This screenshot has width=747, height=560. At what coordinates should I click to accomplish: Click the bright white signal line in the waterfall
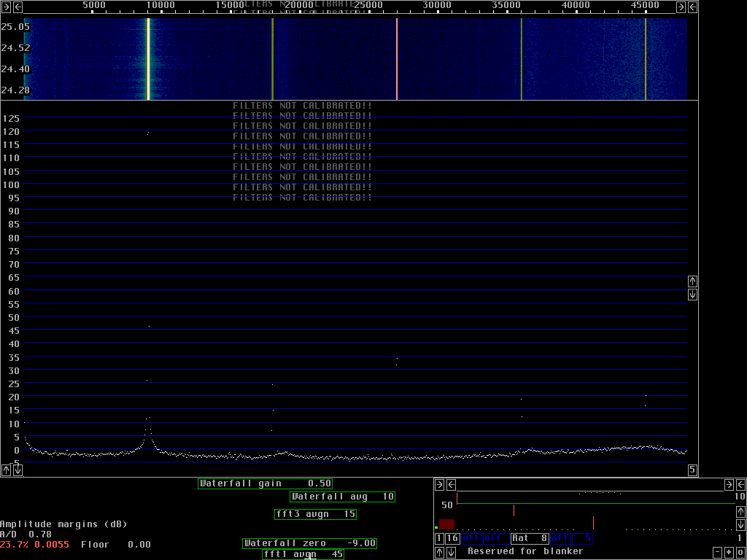(x=148, y=59)
